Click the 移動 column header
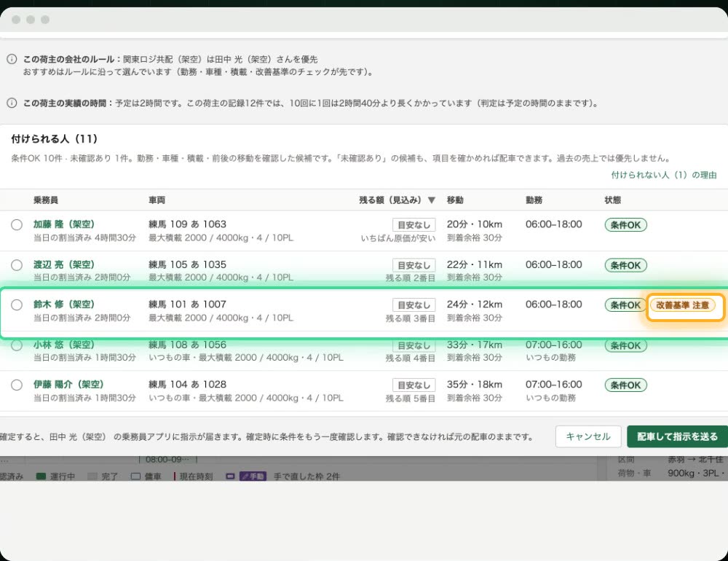728x561 pixels. [x=455, y=200]
